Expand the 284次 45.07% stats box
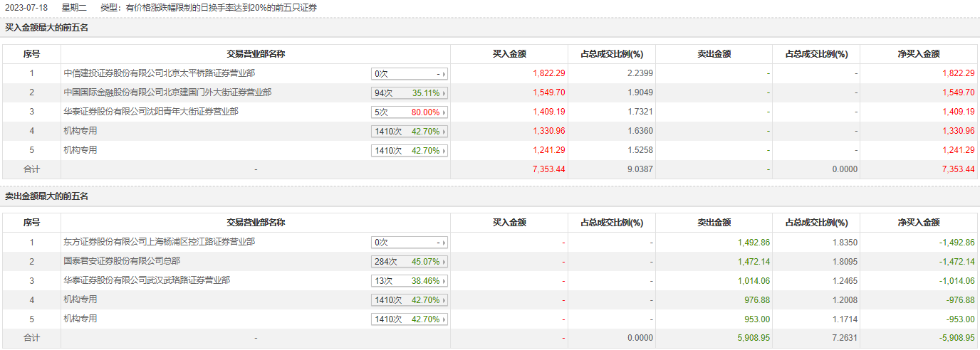 point(410,261)
